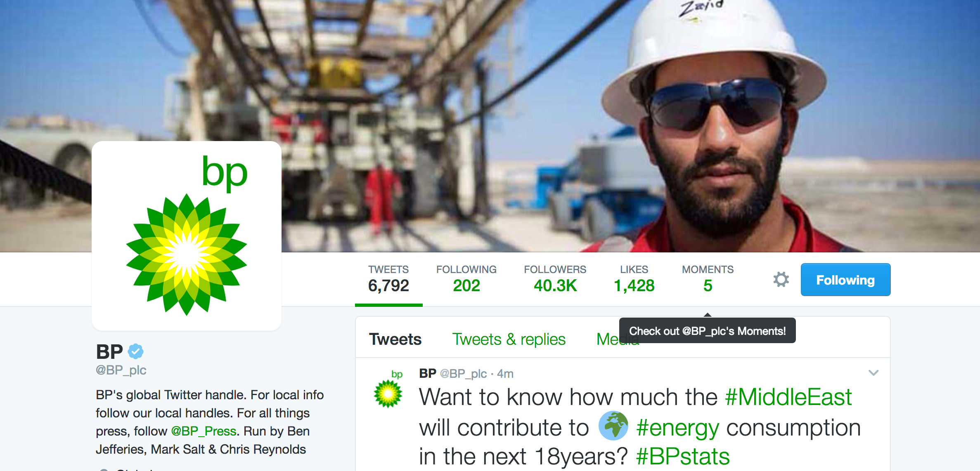Screen dimensions: 980x471
Task: Click the globe emoji in the tweet
Action: click(x=613, y=426)
